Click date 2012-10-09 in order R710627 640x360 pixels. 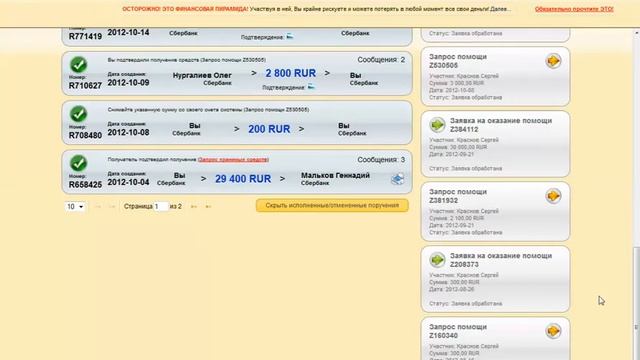click(x=128, y=82)
